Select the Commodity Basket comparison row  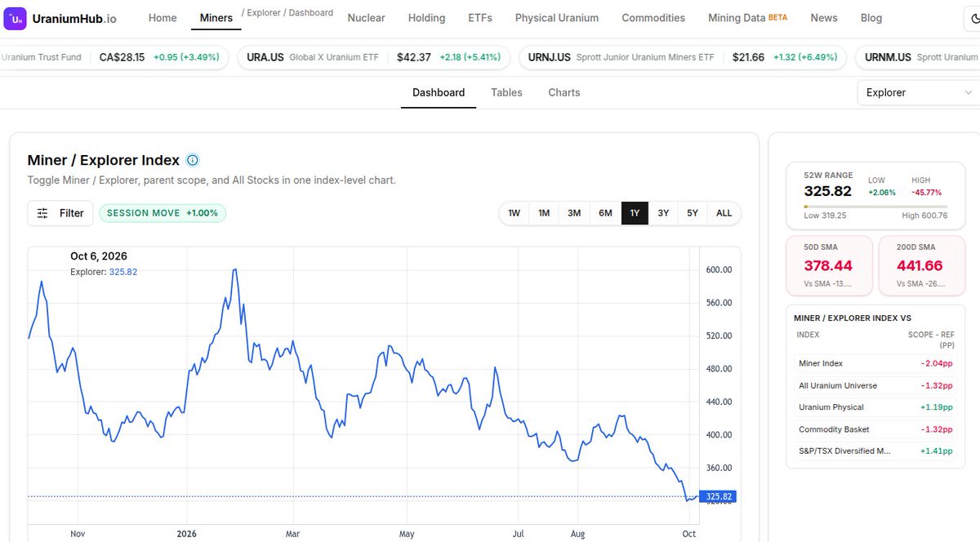(875, 429)
